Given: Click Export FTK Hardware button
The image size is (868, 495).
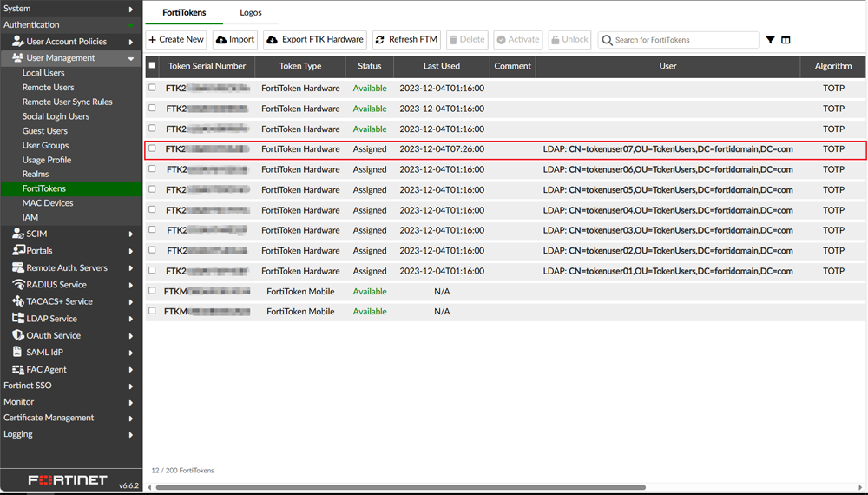Looking at the screenshot, I should (x=315, y=40).
